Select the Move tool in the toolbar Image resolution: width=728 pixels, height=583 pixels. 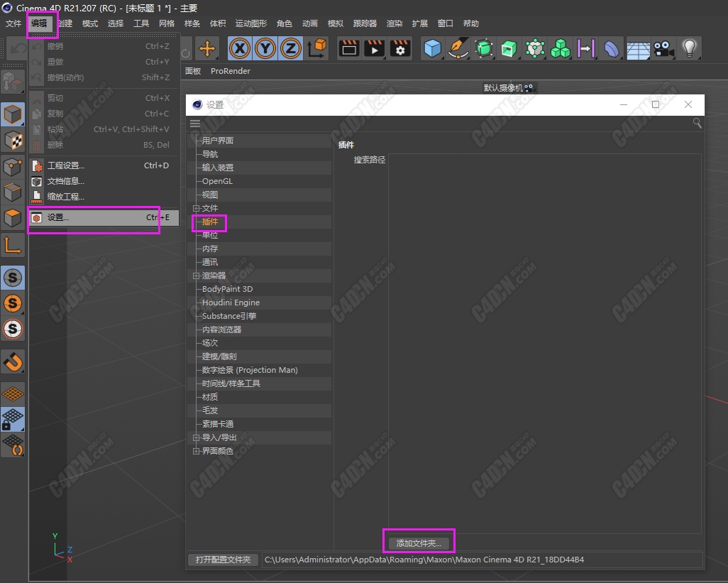point(207,48)
